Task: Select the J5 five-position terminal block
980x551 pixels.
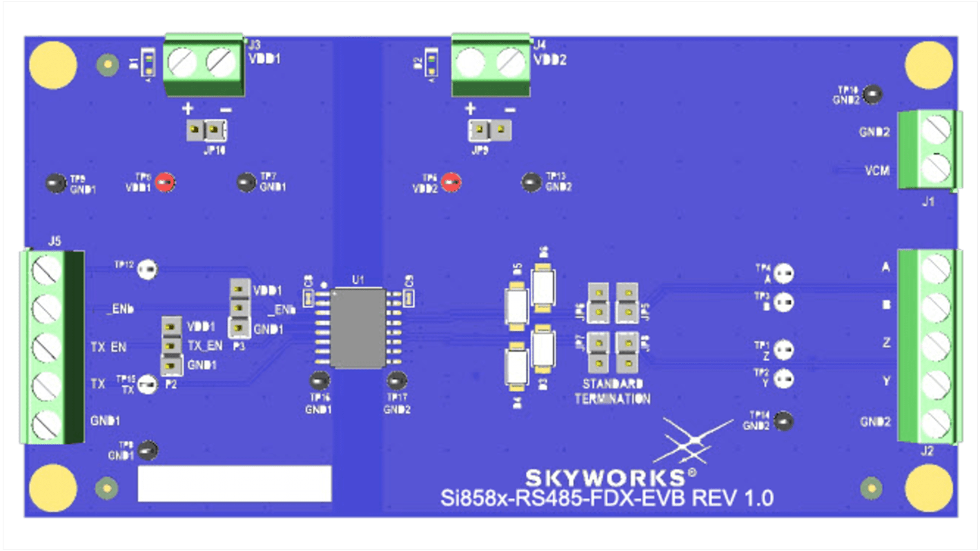Action: pos(52,347)
